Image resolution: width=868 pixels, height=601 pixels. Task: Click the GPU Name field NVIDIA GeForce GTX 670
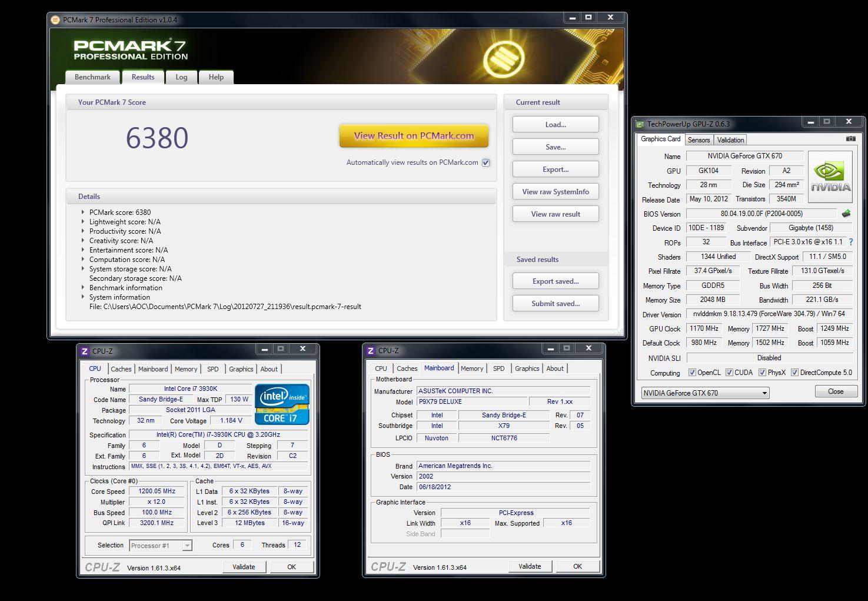tap(744, 156)
